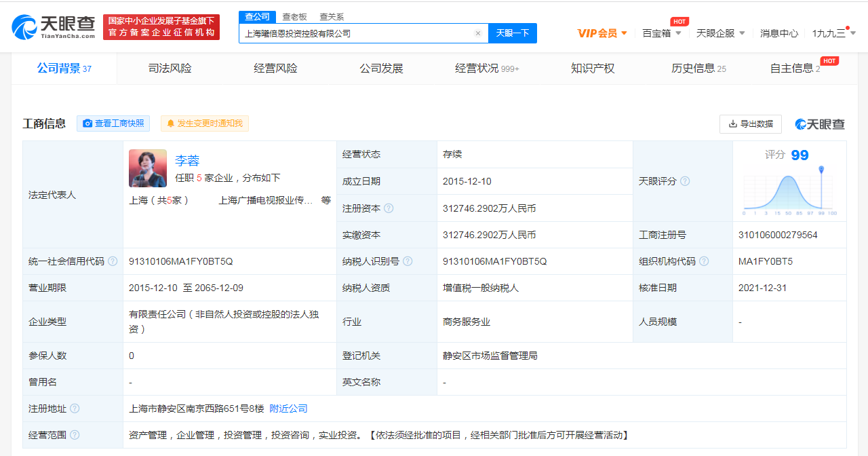Click the unified credit code 91310106MA1FY0BT5Q under 统一社会信用代码
Viewport: 868px width, 456px height.
click(x=181, y=261)
